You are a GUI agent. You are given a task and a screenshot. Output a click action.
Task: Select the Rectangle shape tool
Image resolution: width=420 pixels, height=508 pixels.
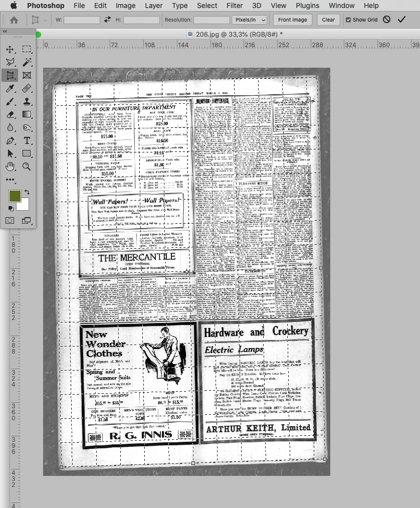click(x=27, y=153)
